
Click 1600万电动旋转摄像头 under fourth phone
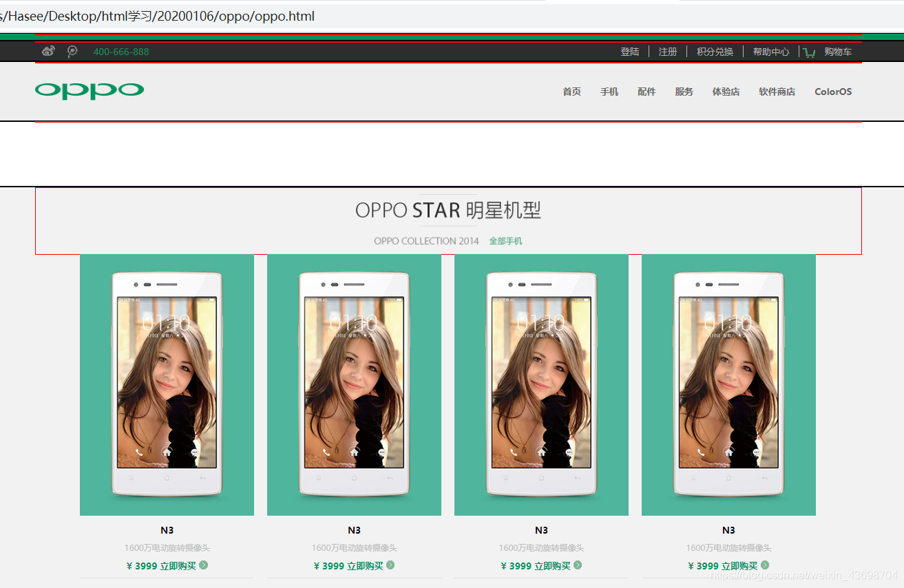729,548
